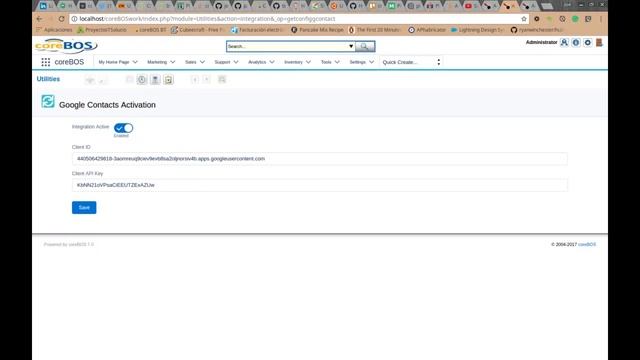This screenshot has width=640, height=360.
Task: Focus the global Search input box
Action: pyautogui.click(x=287, y=46)
